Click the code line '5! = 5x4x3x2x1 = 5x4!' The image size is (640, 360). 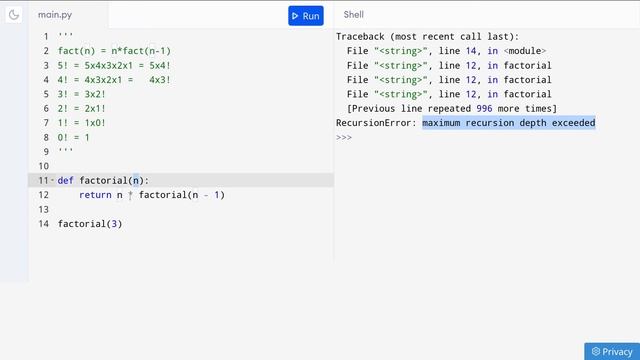[x=114, y=65]
